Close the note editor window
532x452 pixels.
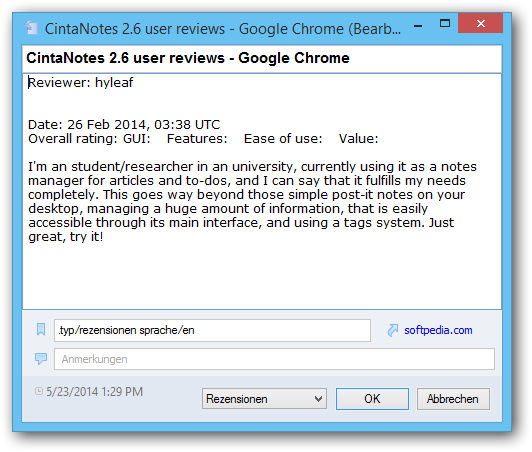click(x=480, y=23)
